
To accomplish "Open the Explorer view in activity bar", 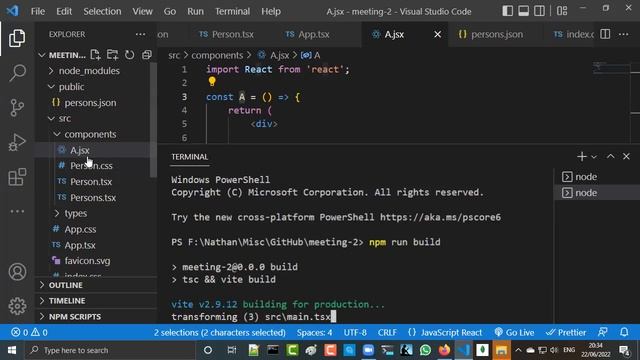I will (x=17, y=38).
